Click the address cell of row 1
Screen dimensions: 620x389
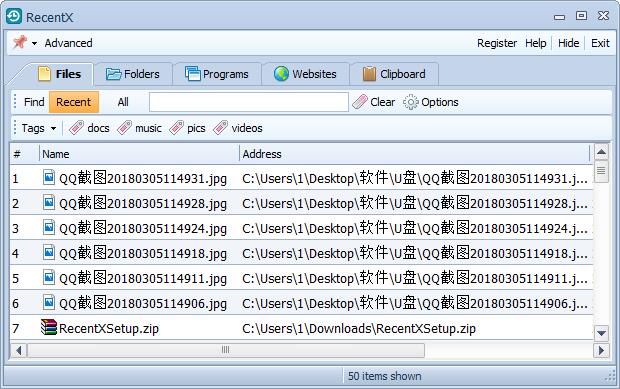tap(415, 178)
